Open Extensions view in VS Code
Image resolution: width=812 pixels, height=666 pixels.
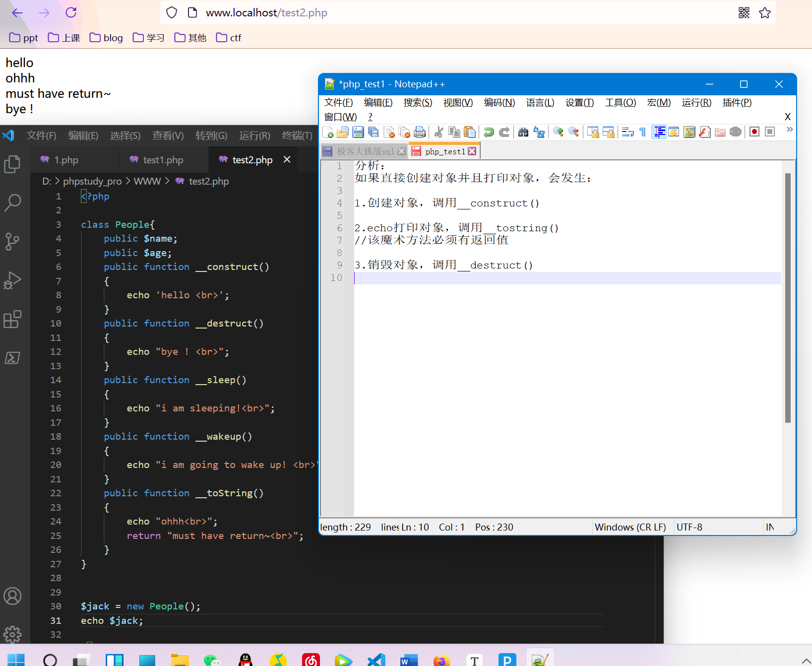pyautogui.click(x=12, y=319)
